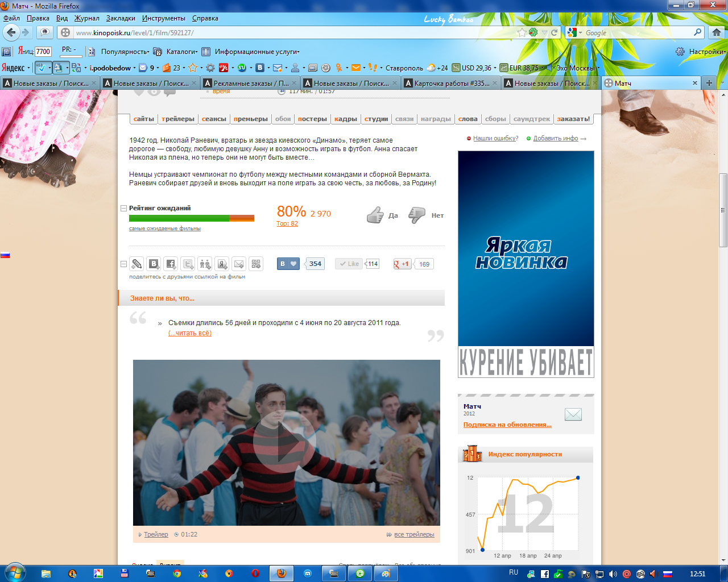Collapse share-links section minus box
The height and width of the screenshot is (582, 728).
click(x=123, y=264)
